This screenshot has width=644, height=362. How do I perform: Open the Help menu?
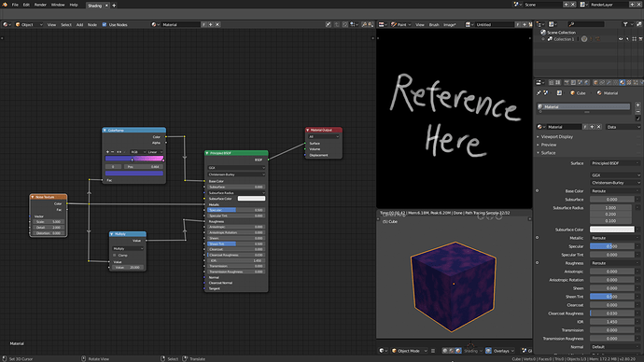pos(74,5)
